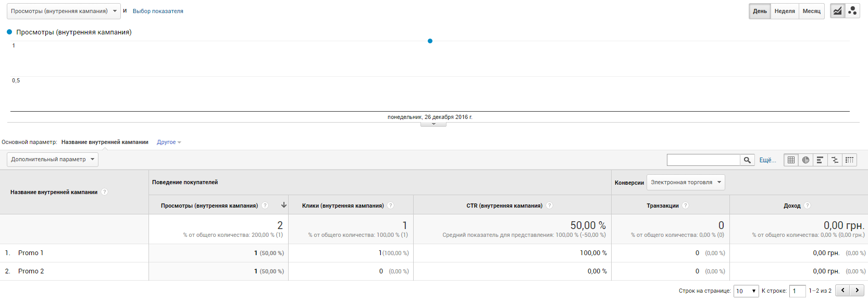Viewport: 868px width, 300px height.
Task: Click the 1–2 из 2 pagination text
Action: point(820,291)
